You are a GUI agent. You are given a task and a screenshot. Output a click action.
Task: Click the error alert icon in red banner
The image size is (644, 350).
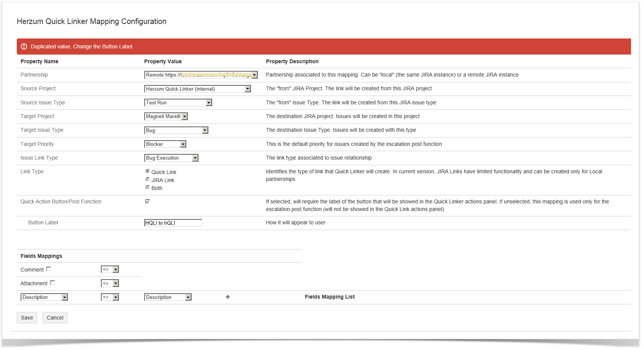point(24,46)
